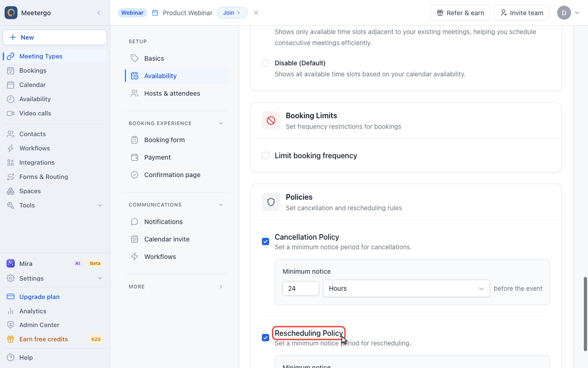The image size is (588, 368).
Task: Go to Meeting Types in sidebar
Action: click(x=55, y=56)
